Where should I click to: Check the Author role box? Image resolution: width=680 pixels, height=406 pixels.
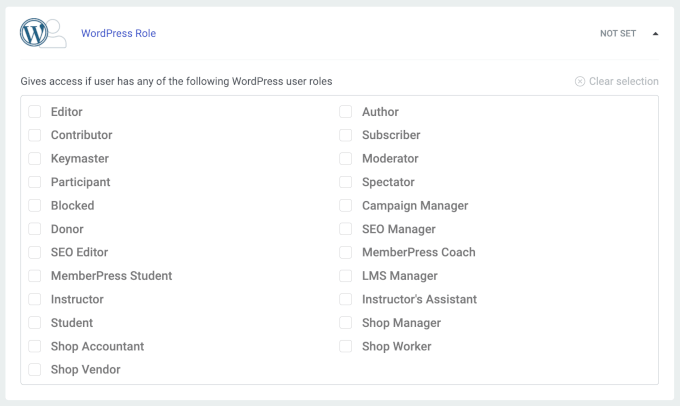click(x=346, y=112)
